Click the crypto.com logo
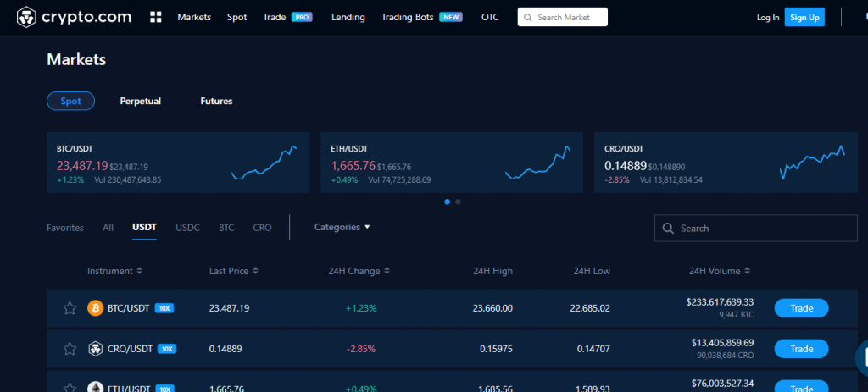868x392 pixels. [x=74, y=17]
